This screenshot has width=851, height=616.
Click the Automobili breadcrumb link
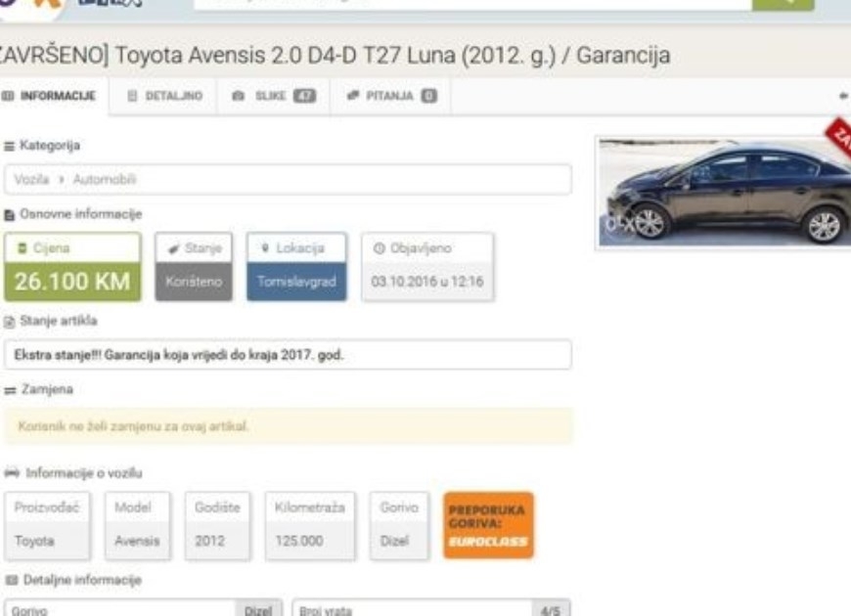point(105,179)
